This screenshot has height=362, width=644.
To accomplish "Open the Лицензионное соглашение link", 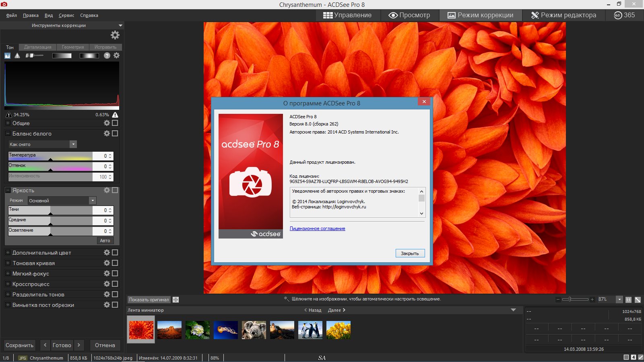I will point(318,228).
